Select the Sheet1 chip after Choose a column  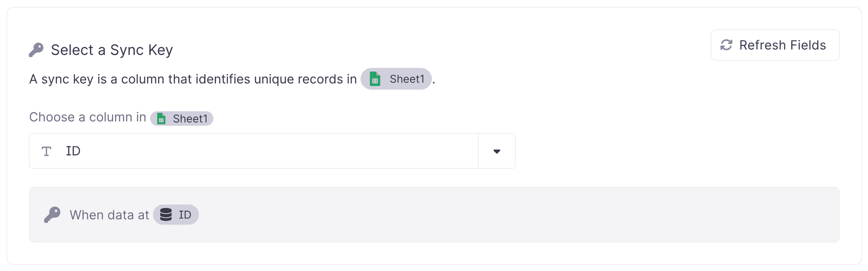pyautogui.click(x=181, y=119)
